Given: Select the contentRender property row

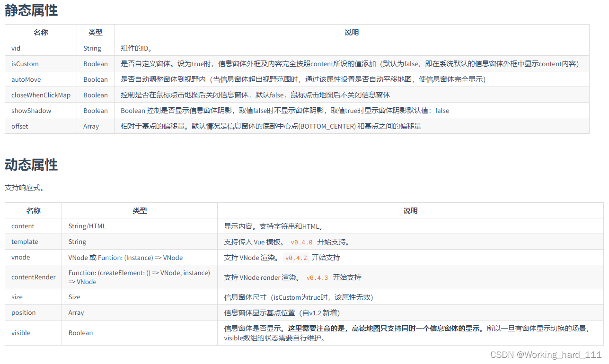Looking at the screenshot, I should (x=33, y=277).
